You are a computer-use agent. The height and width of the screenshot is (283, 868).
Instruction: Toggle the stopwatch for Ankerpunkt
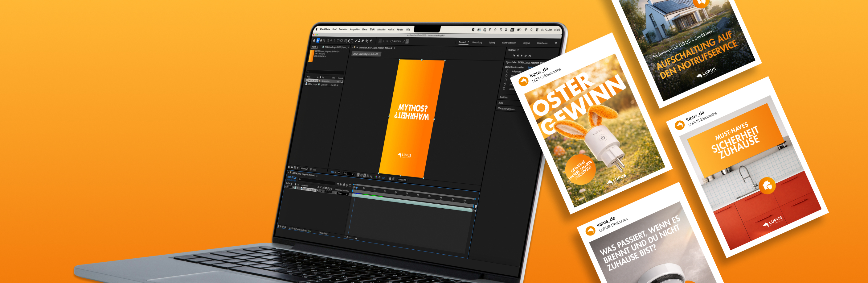(507, 72)
